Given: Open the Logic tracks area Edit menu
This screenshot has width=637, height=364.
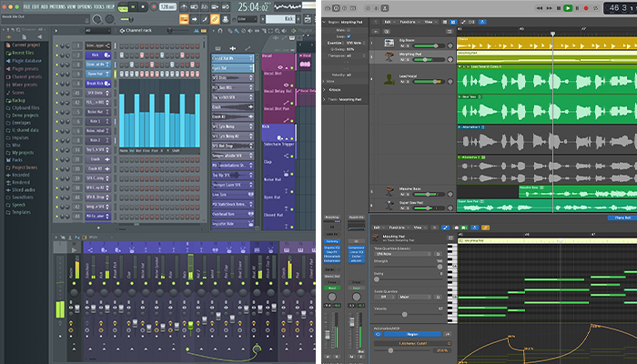Looking at the screenshot, I should [389, 22].
